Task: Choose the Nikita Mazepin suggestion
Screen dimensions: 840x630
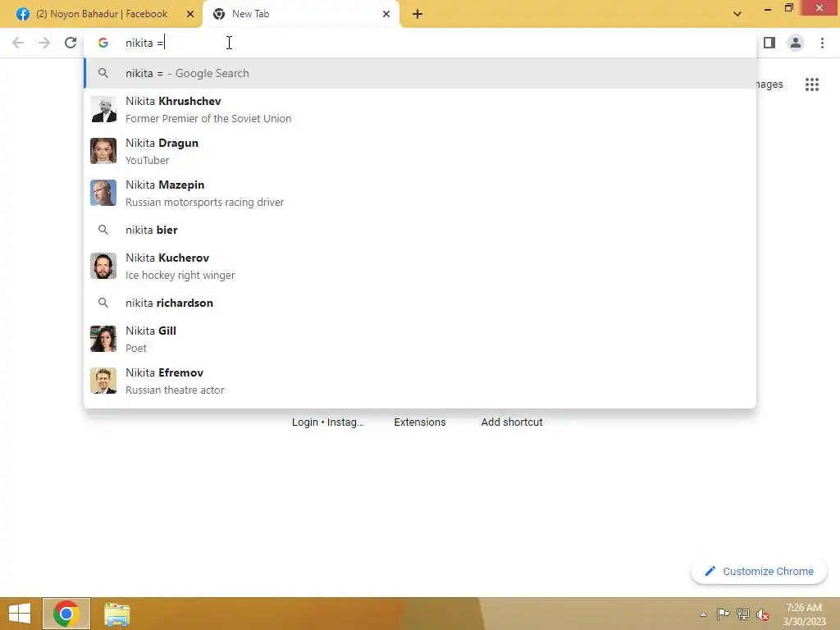Action: [420, 193]
